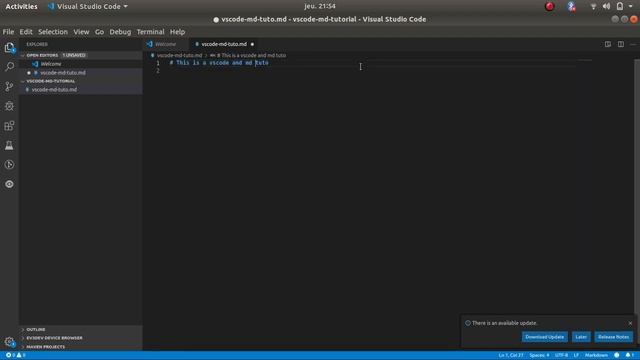Close the update notification
640x360 pixels.
pyautogui.click(x=630, y=323)
